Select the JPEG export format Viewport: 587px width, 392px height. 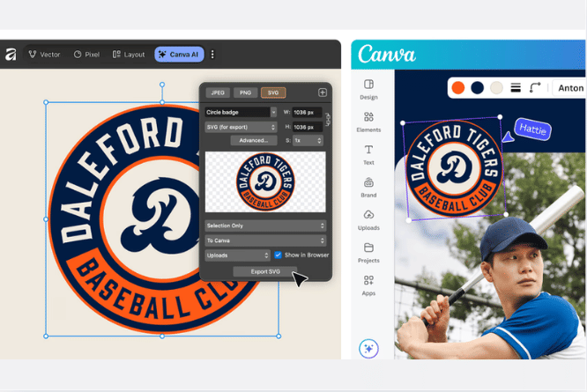click(x=218, y=92)
